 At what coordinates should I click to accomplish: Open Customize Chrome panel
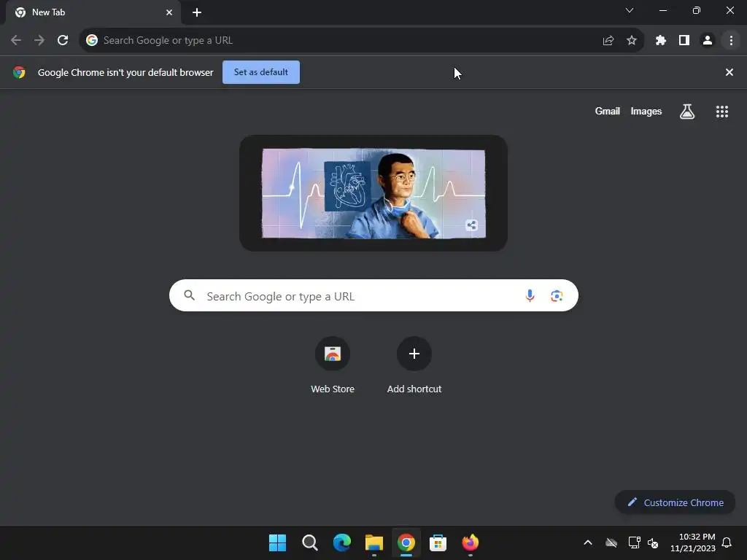click(675, 502)
